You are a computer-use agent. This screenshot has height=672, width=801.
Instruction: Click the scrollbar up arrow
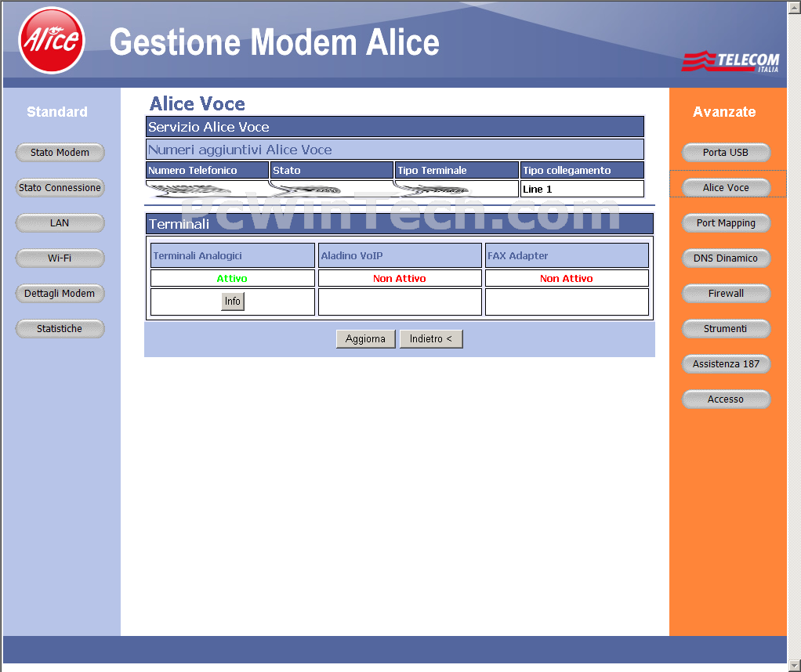click(795, 7)
